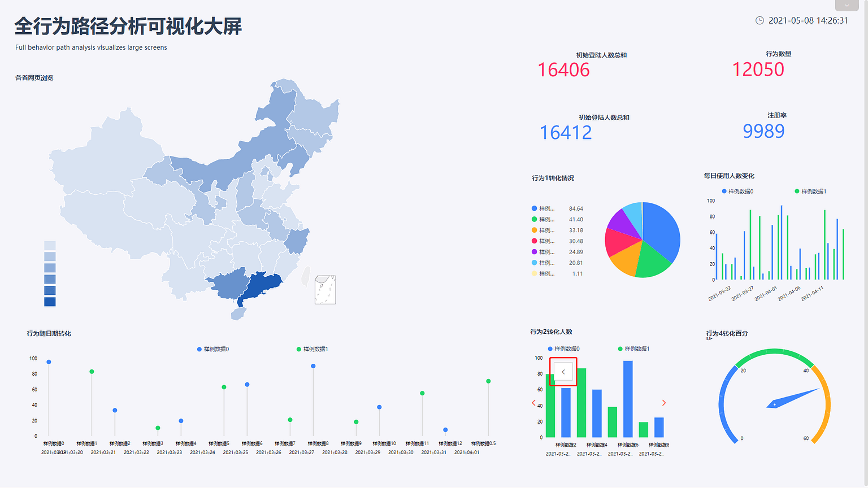Click the 每日使用人数变化 chart heading
This screenshot has width=868, height=488.
click(x=729, y=176)
